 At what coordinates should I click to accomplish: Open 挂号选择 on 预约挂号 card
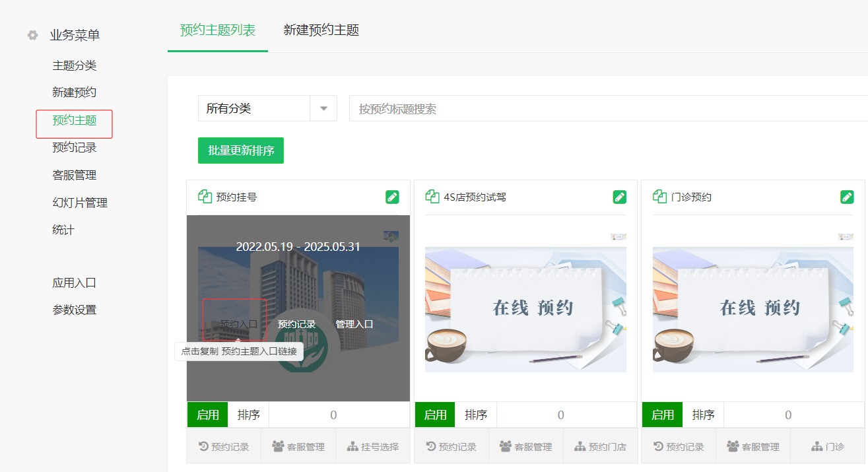click(x=373, y=447)
